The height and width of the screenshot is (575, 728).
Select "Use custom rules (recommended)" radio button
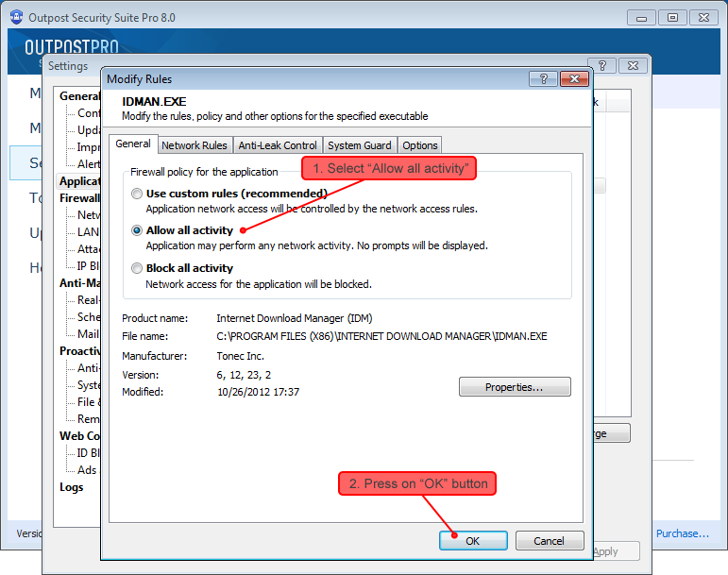point(137,194)
